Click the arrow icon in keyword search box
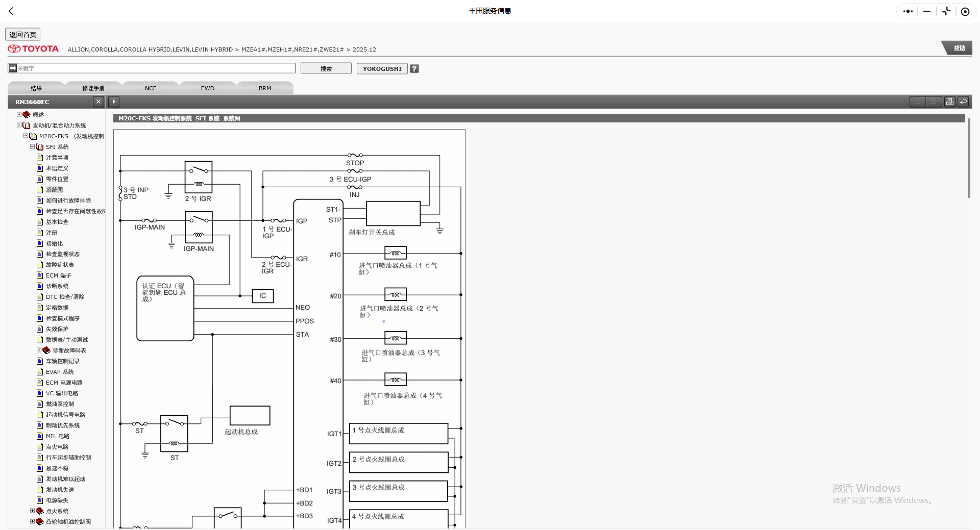Viewport: 980px width, 530px height. (x=13, y=68)
